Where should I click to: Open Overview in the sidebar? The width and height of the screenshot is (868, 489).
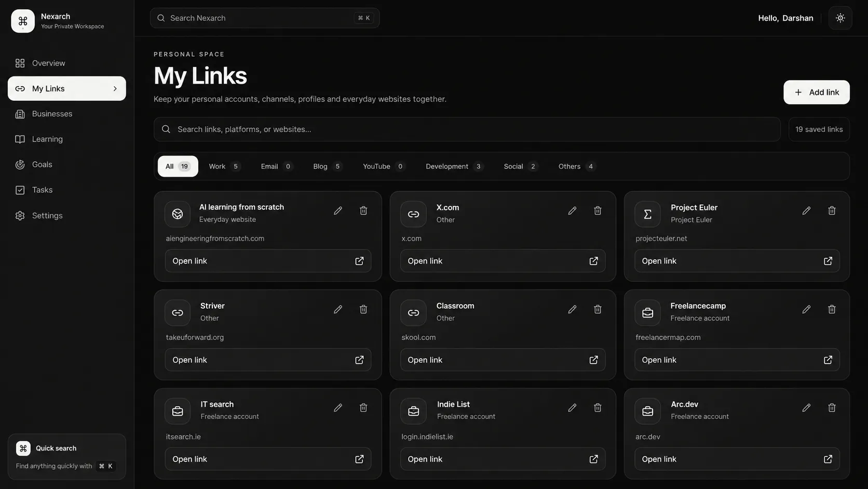coord(67,63)
